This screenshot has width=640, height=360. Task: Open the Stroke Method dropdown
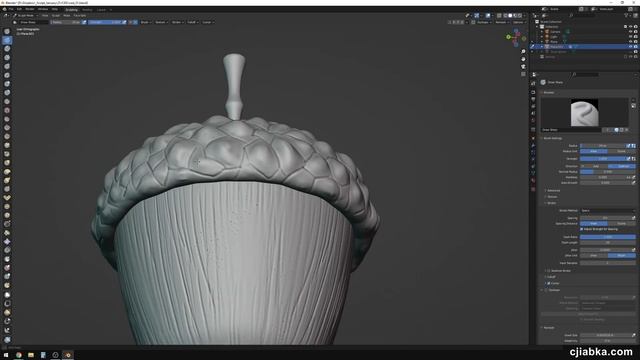coord(608,211)
